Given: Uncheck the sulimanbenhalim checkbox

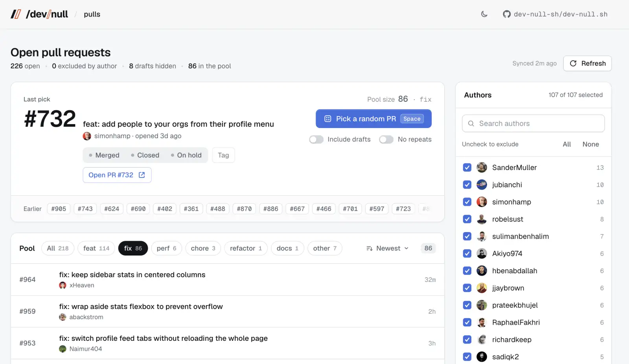Looking at the screenshot, I should pos(467,236).
